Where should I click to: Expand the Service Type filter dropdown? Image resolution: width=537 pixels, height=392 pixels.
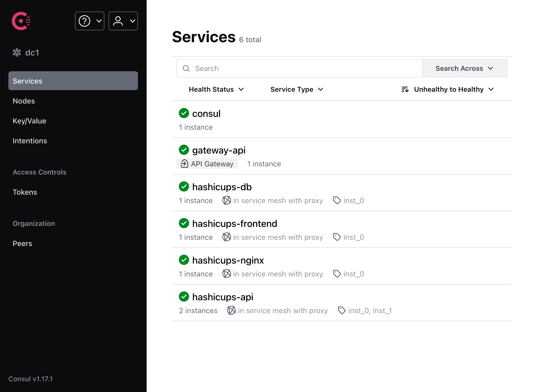pos(297,89)
